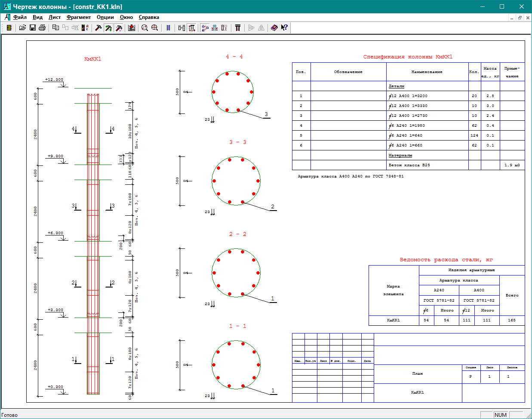Open the Файл menu
Screen dimensions: 532x419
point(20,17)
